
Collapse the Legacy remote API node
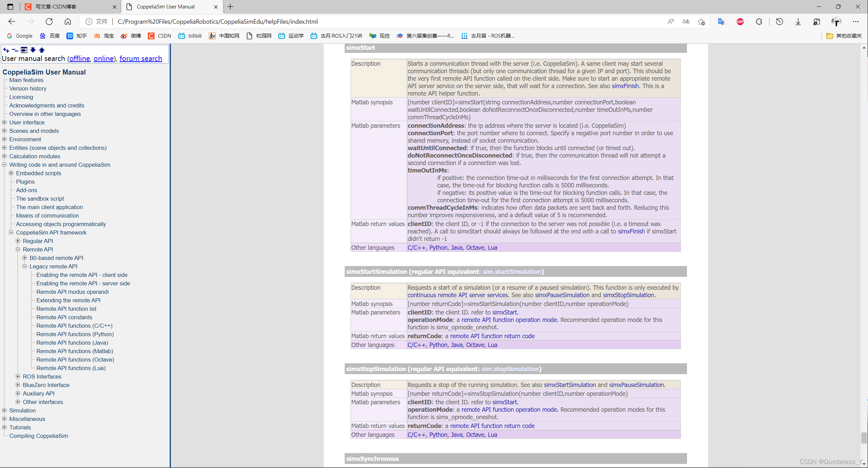coord(25,266)
